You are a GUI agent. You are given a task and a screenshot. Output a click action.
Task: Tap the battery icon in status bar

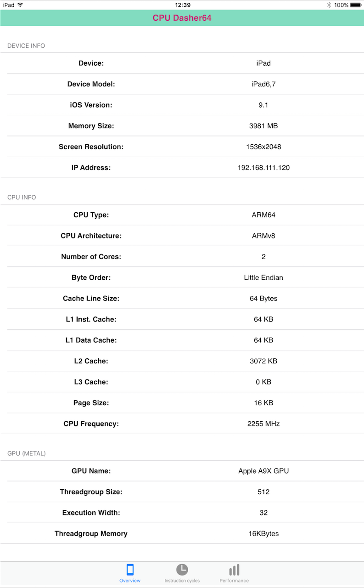coord(356,5)
